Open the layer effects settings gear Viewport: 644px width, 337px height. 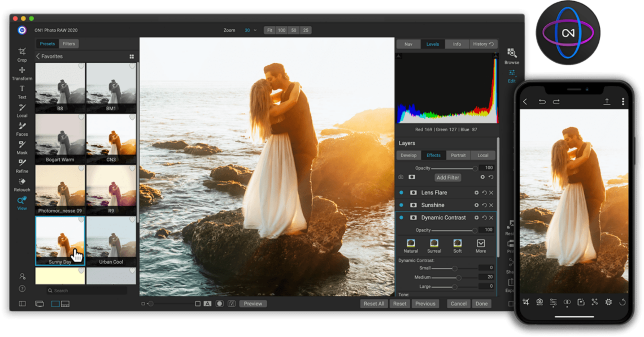tap(482, 177)
